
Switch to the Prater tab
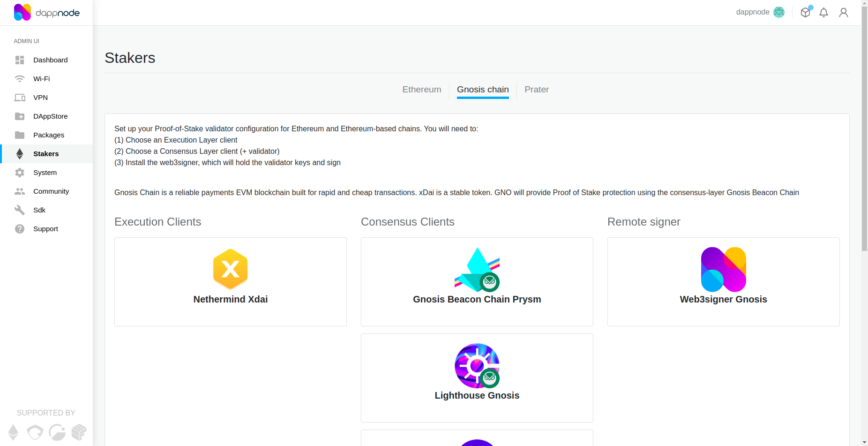coord(537,90)
